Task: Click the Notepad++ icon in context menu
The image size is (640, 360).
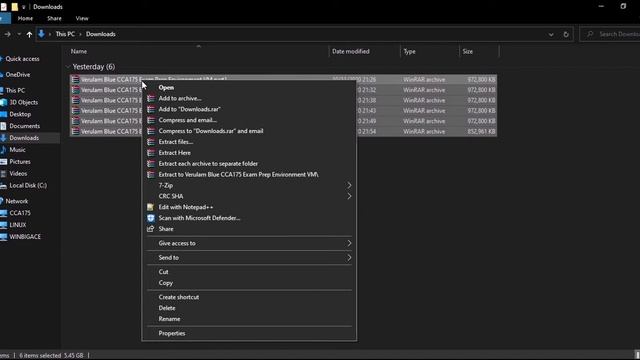Action: click(x=151, y=207)
